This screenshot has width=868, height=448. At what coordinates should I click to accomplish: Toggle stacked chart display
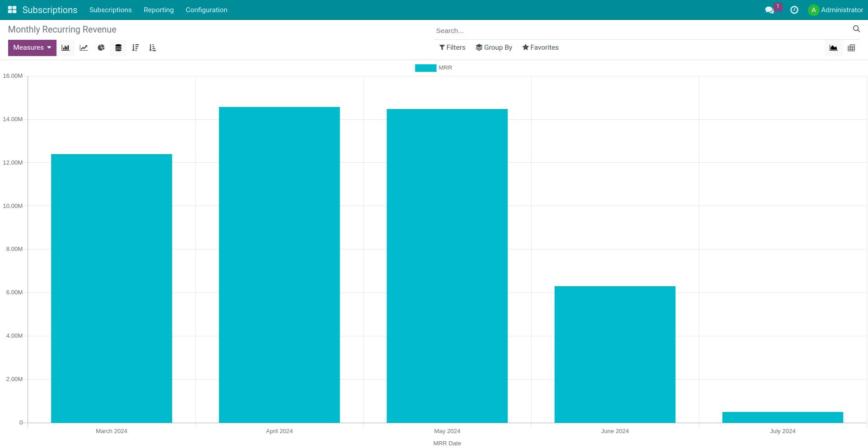[118, 48]
